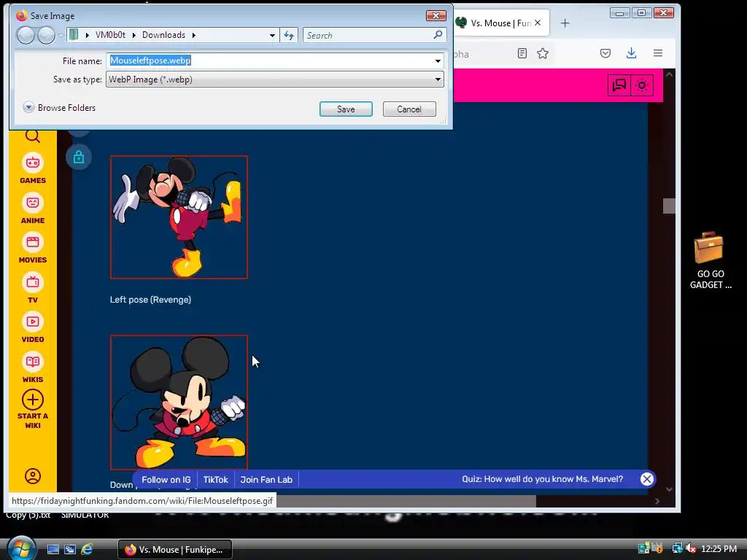This screenshot has width=747, height=560.
Task: Toggle Fandom light/dark theme icon
Action: 642,85
